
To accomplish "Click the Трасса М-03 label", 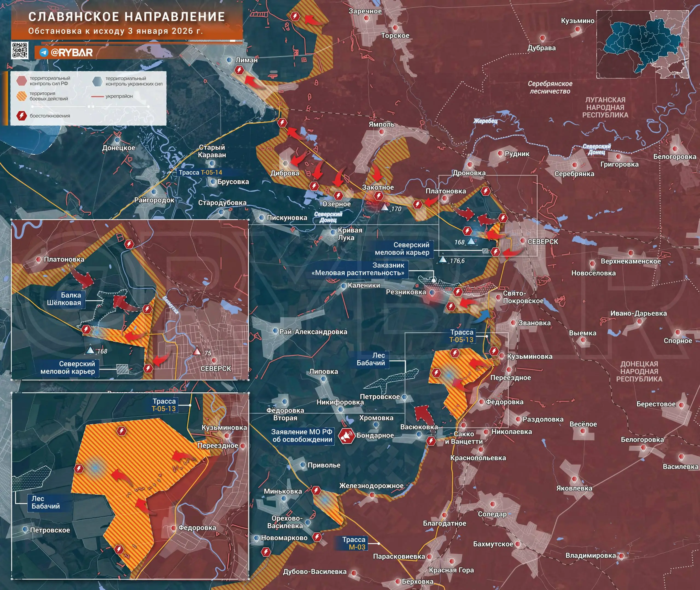I will (354, 544).
